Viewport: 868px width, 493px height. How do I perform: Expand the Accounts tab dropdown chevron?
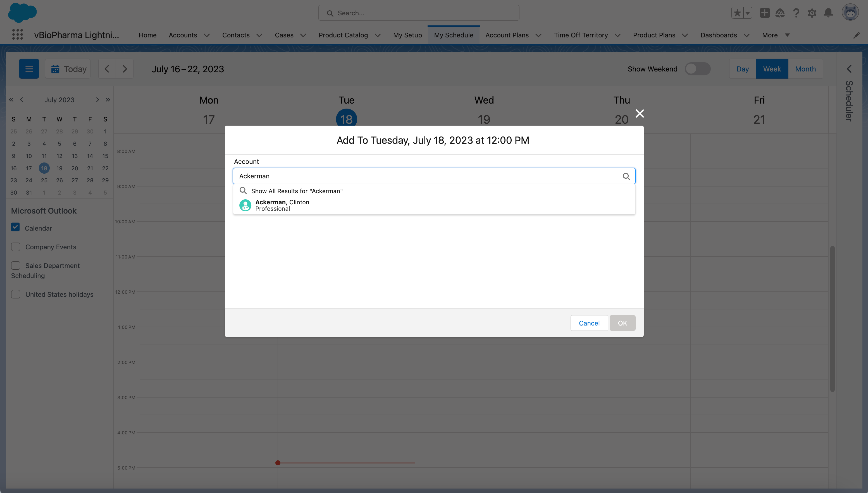point(207,35)
